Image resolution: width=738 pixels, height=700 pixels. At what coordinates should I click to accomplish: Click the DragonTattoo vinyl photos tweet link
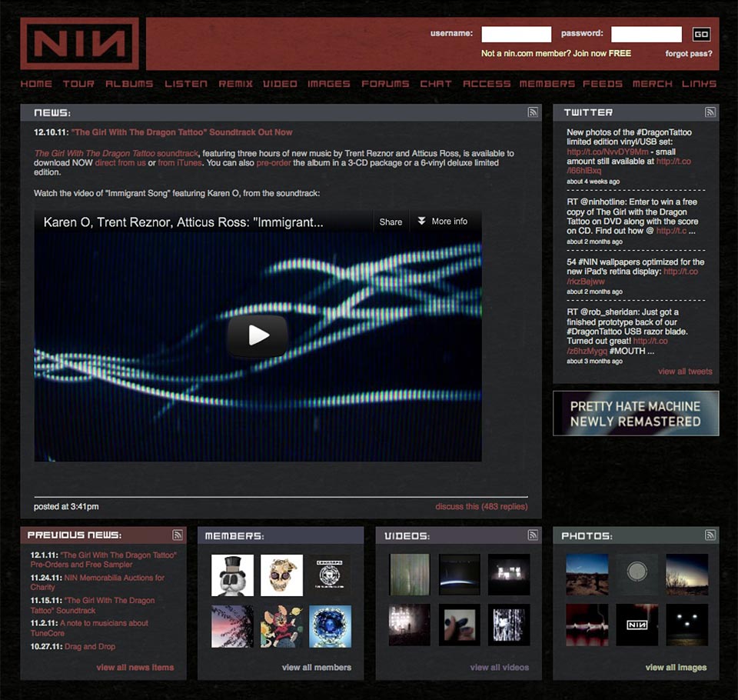[x=607, y=152]
